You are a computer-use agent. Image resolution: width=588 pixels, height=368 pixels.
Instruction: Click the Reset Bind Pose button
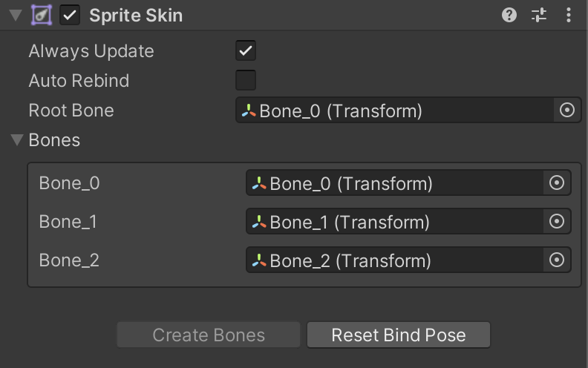399,335
